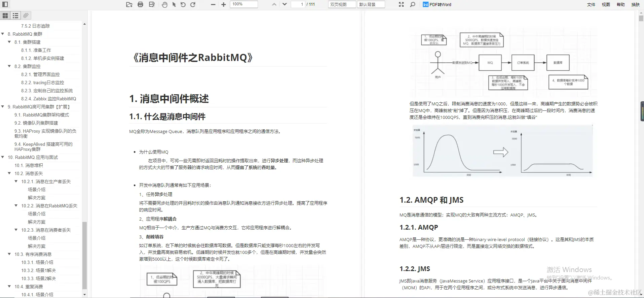The width and height of the screenshot is (644, 298).
Task: Click the page number input field
Action: coord(298,4)
